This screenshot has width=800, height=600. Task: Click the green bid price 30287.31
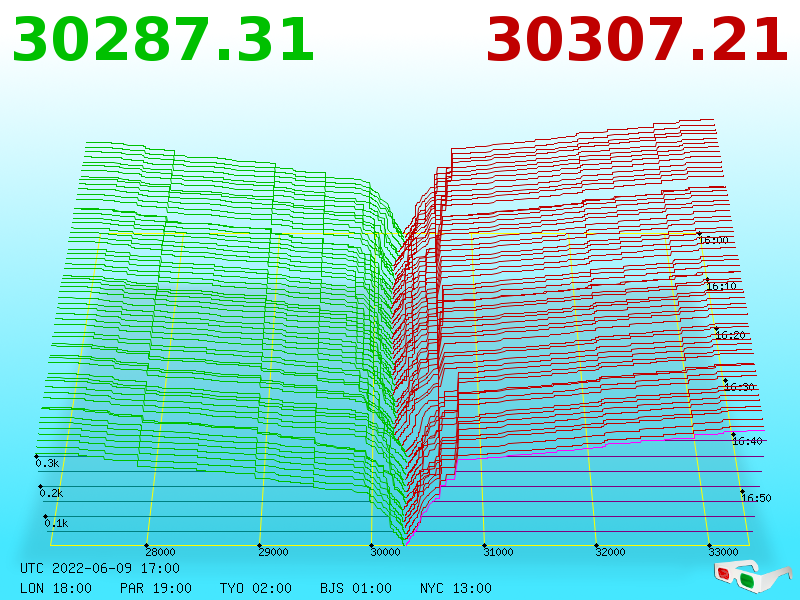tap(163, 40)
